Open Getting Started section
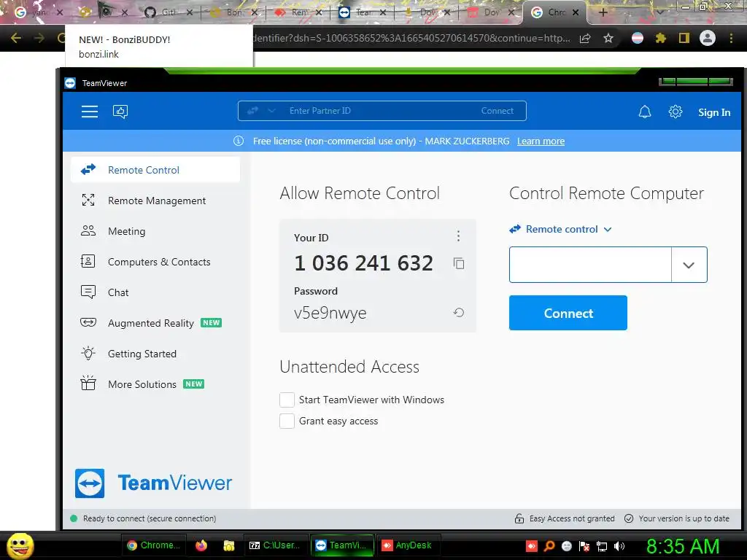 pos(155,354)
